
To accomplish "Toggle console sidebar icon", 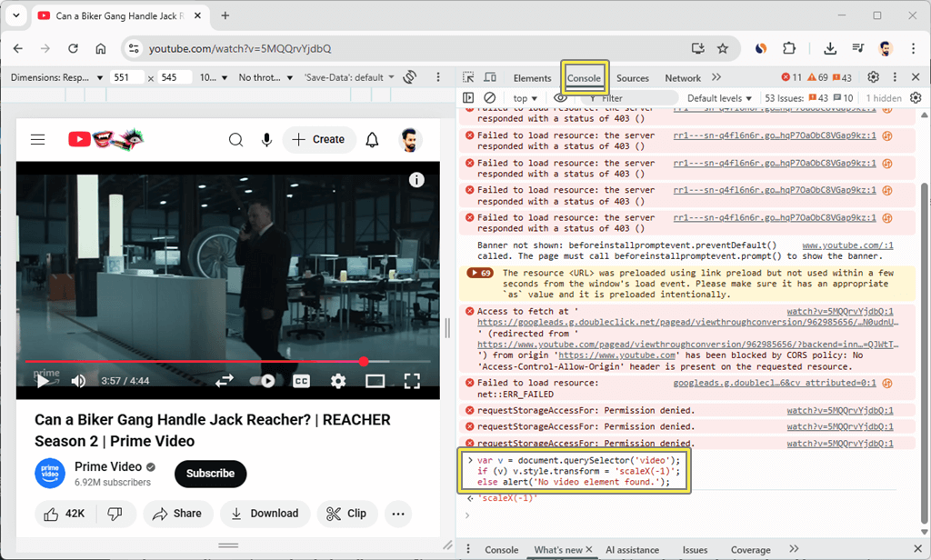I will pos(468,98).
